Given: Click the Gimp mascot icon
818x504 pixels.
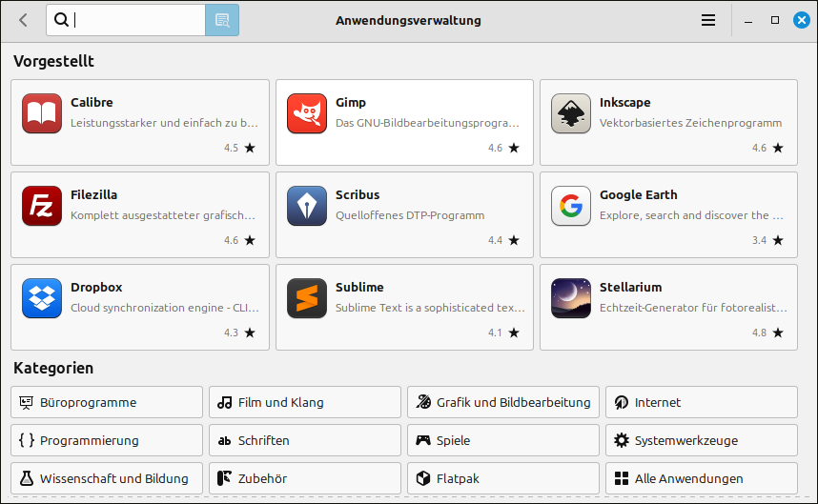Looking at the screenshot, I should pos(307,113).
